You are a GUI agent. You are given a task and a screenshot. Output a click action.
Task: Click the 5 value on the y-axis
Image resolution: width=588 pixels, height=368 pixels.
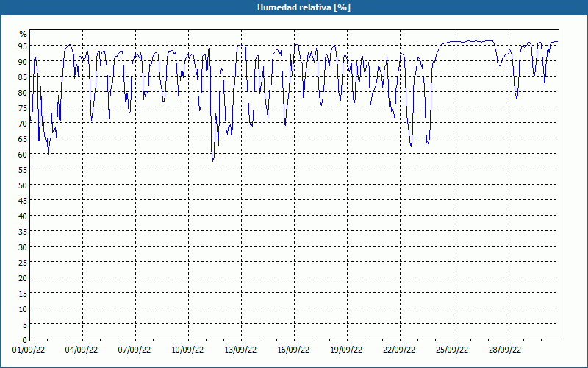(x=25, y=325)
